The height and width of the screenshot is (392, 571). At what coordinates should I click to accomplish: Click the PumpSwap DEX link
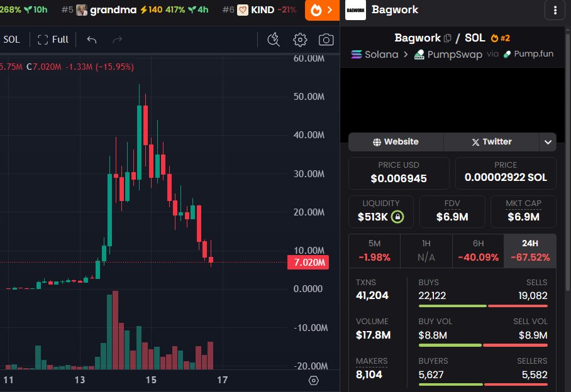pos(448,55)
